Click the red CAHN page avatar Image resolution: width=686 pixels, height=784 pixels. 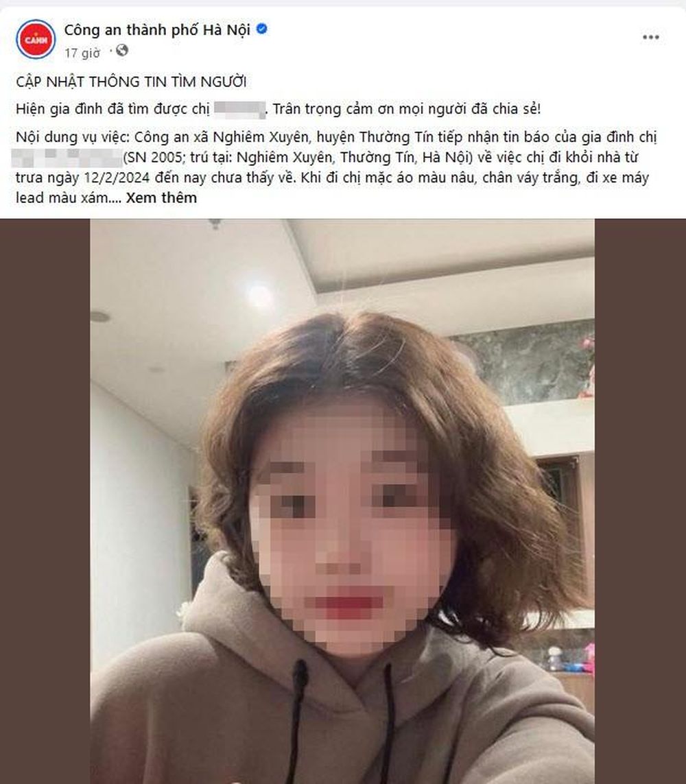coord(36,40)
